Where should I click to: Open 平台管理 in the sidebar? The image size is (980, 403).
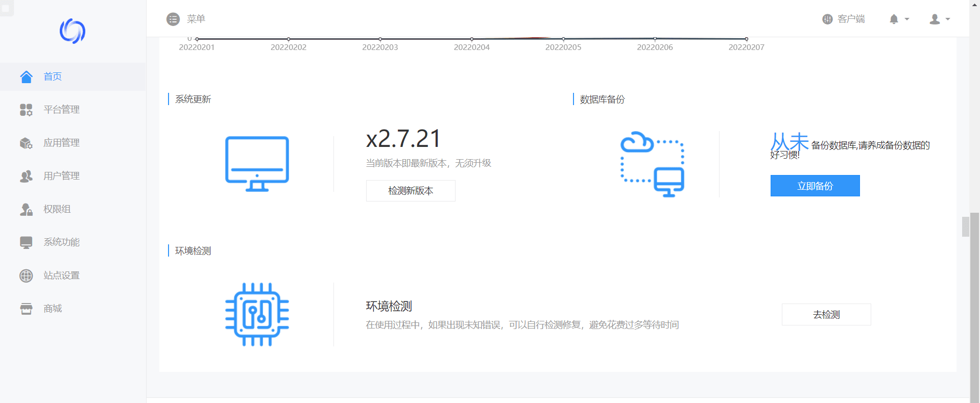73,110
